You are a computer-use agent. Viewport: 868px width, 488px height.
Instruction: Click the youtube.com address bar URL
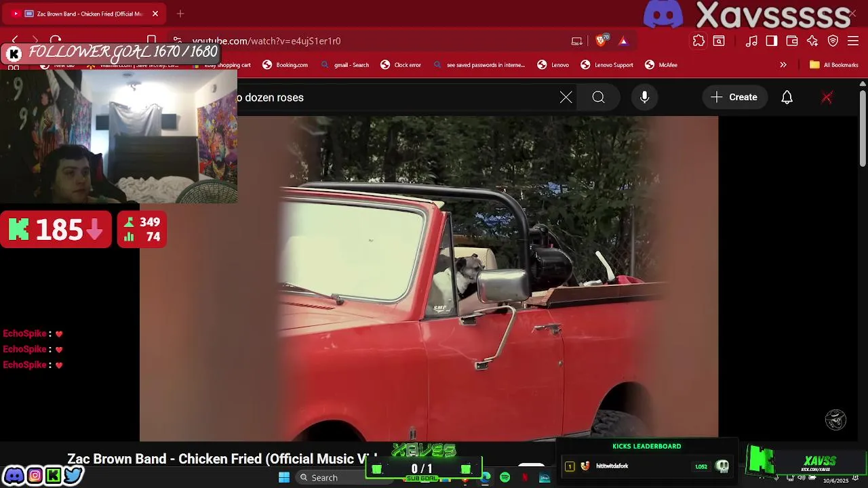267,41
